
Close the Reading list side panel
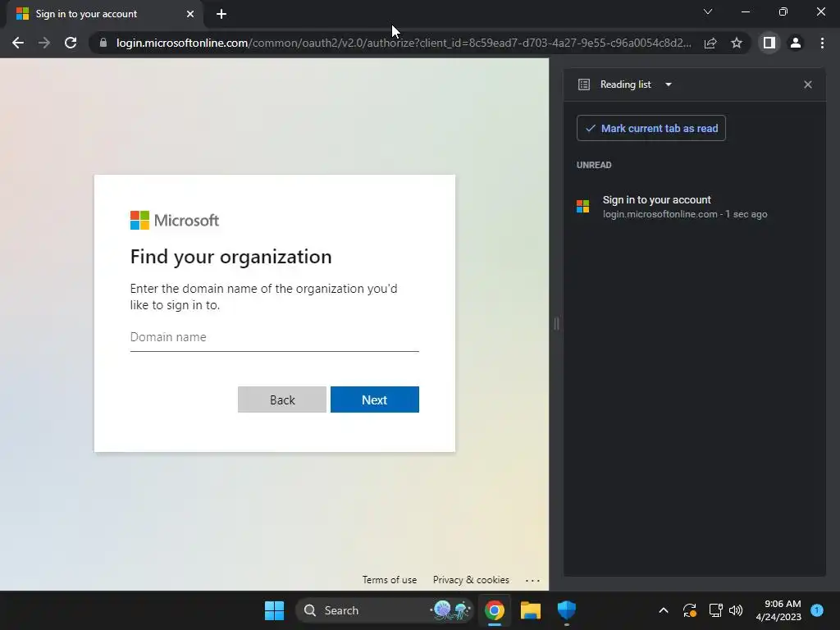[808, 84]
